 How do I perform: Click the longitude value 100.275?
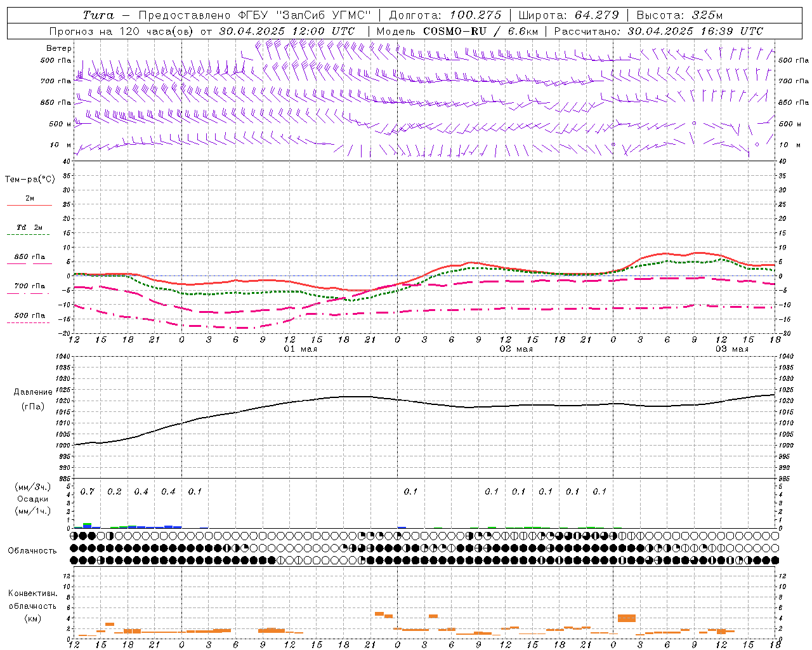click(x=475, y=15)
